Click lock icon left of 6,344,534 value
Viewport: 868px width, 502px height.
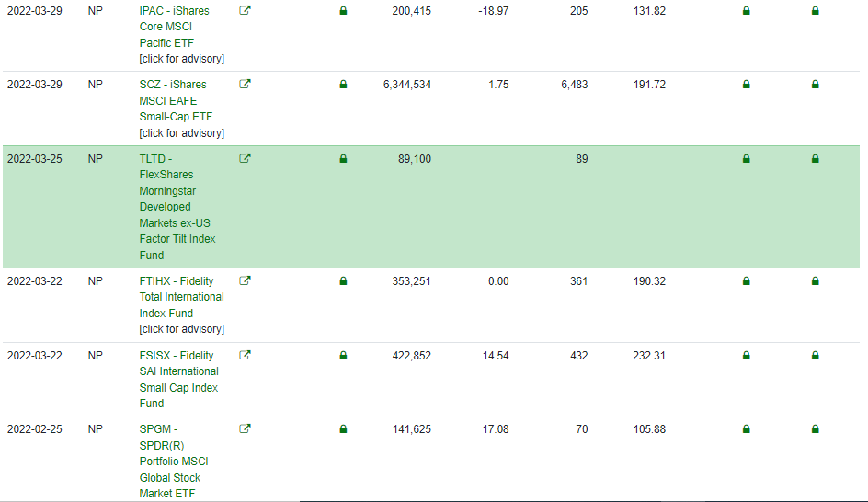click(343, 85)
